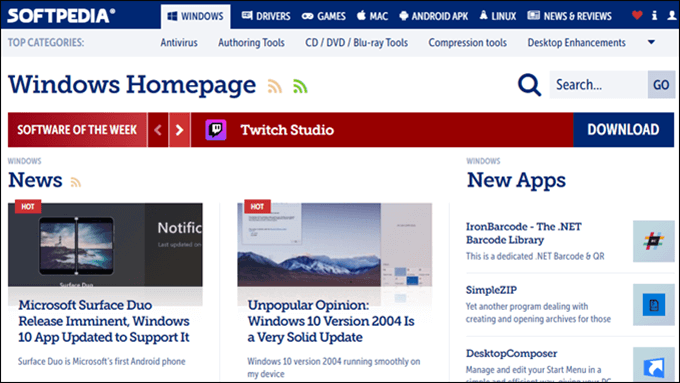Open the user account icon
This screenshot has height=383, width=680.
pos(672,16)
